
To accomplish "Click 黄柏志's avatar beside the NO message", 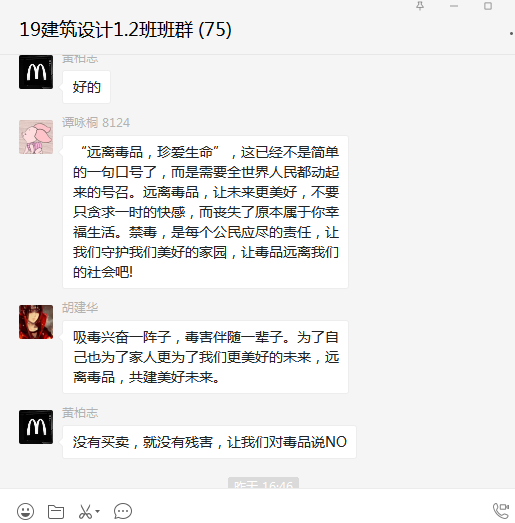I will [36, 427].
